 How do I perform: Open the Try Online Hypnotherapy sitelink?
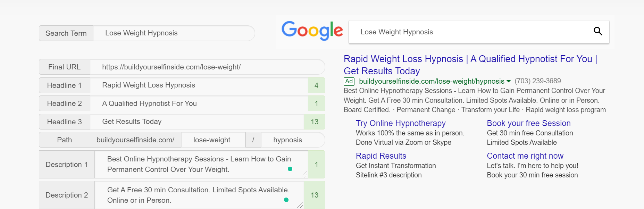(x=401, y=123)
